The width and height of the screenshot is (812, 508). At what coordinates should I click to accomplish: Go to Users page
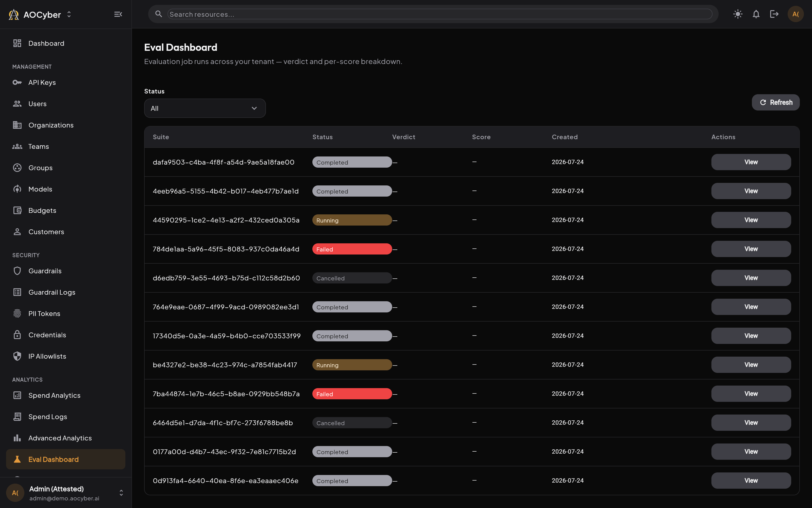click(x=66, y=104)
